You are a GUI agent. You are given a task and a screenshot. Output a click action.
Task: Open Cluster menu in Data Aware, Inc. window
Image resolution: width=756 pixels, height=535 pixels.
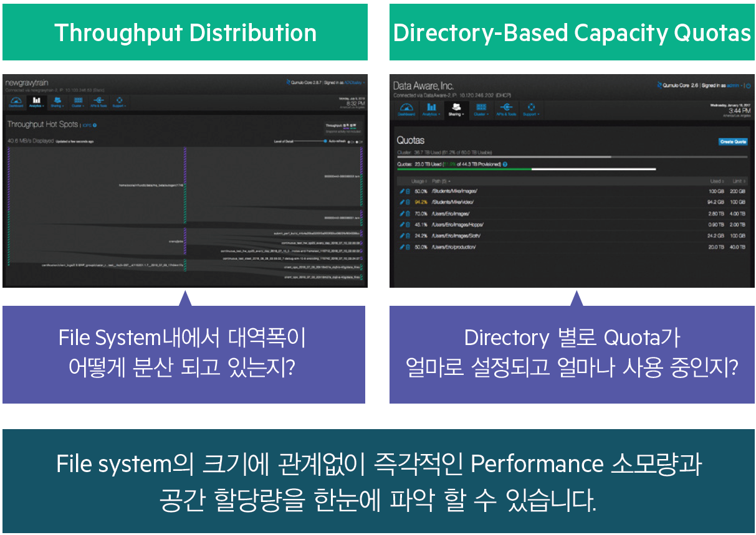click(x=481, y=109)
